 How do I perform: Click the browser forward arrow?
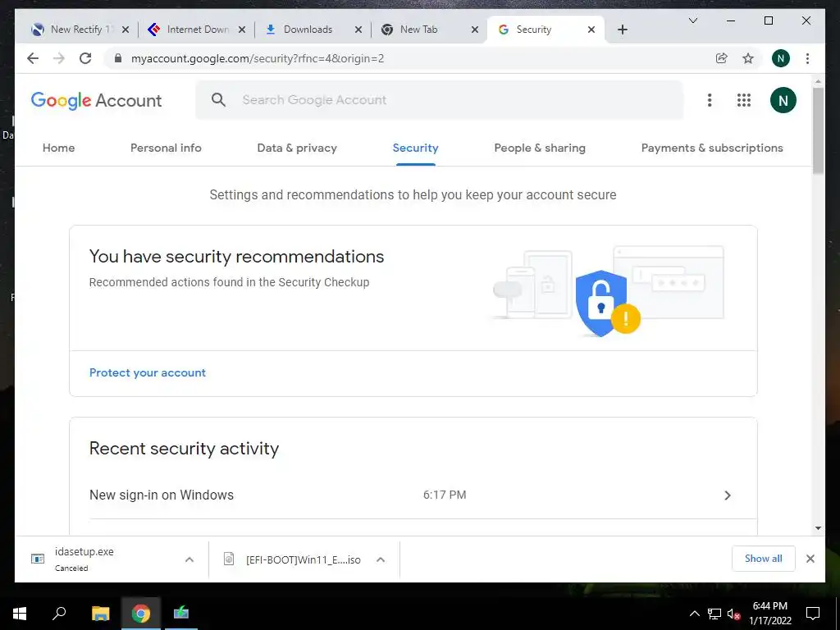[x=59, y=58]
